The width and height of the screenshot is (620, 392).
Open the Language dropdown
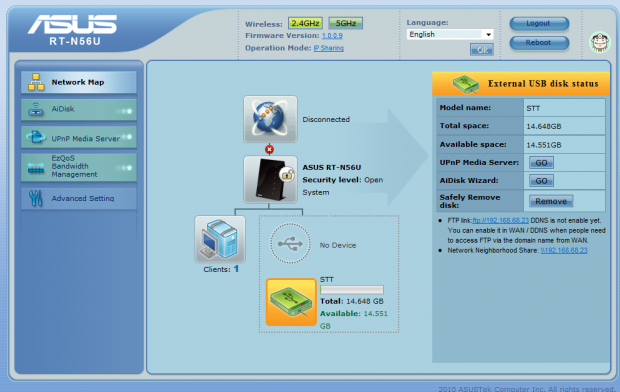click(x=450, y=34)
